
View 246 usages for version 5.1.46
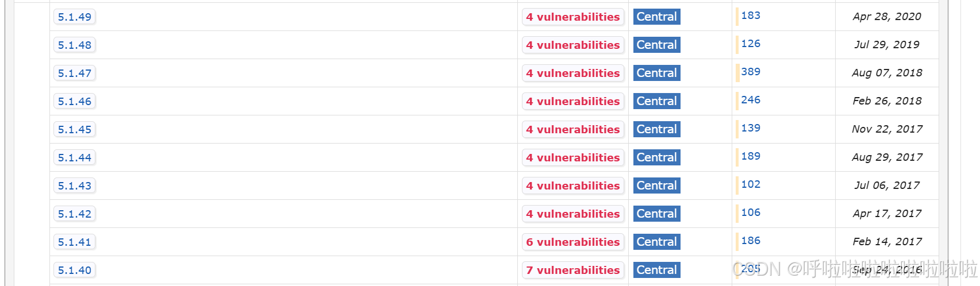click(x=751, y=100)
